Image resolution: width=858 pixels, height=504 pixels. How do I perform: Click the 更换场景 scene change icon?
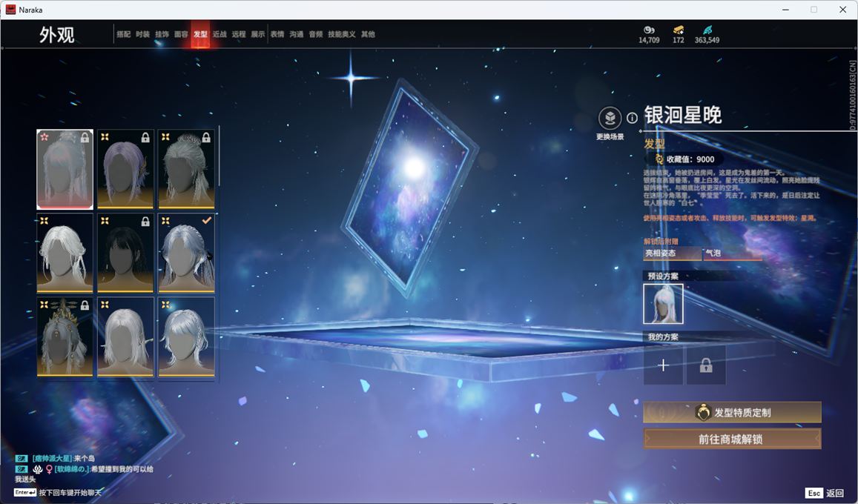610,118
